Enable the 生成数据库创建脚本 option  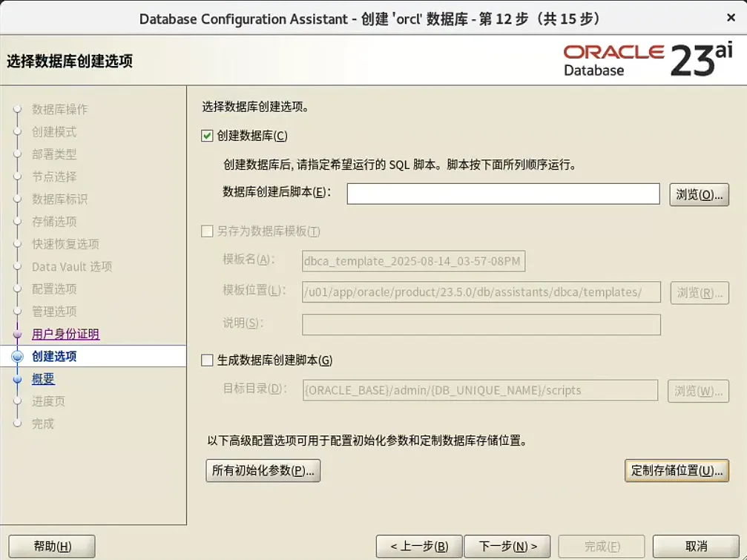206,358
